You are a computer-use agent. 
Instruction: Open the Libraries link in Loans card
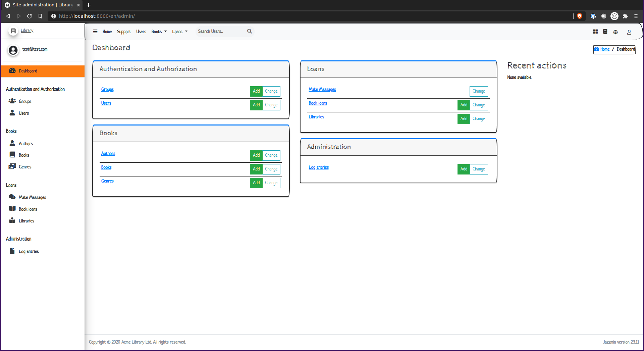pyautogui.click(x=316, y=117)
